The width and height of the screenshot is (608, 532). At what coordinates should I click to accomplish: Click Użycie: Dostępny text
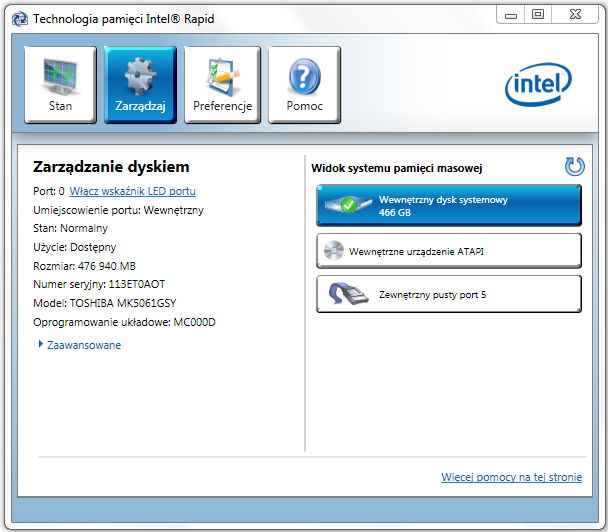click(x=74, y=247)
